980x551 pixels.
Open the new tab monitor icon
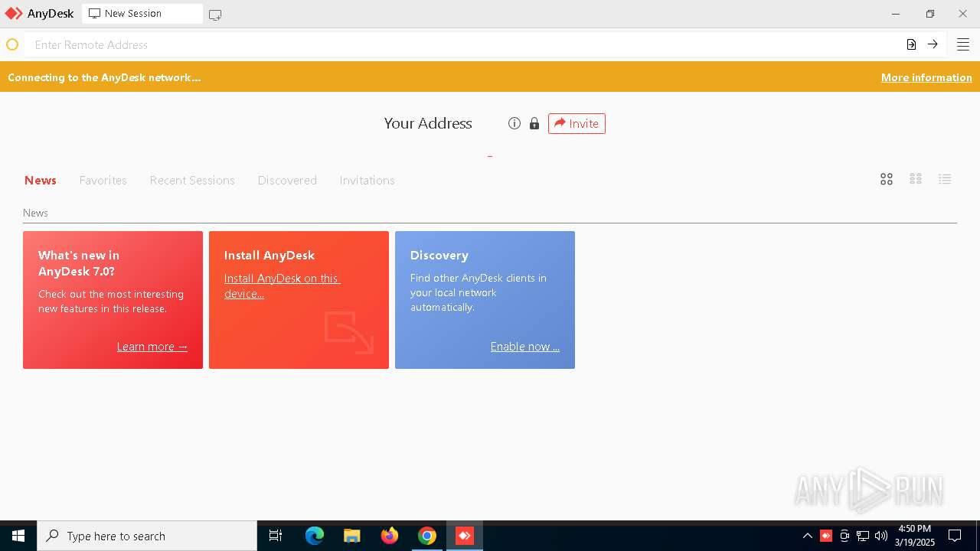coord(215,15)
